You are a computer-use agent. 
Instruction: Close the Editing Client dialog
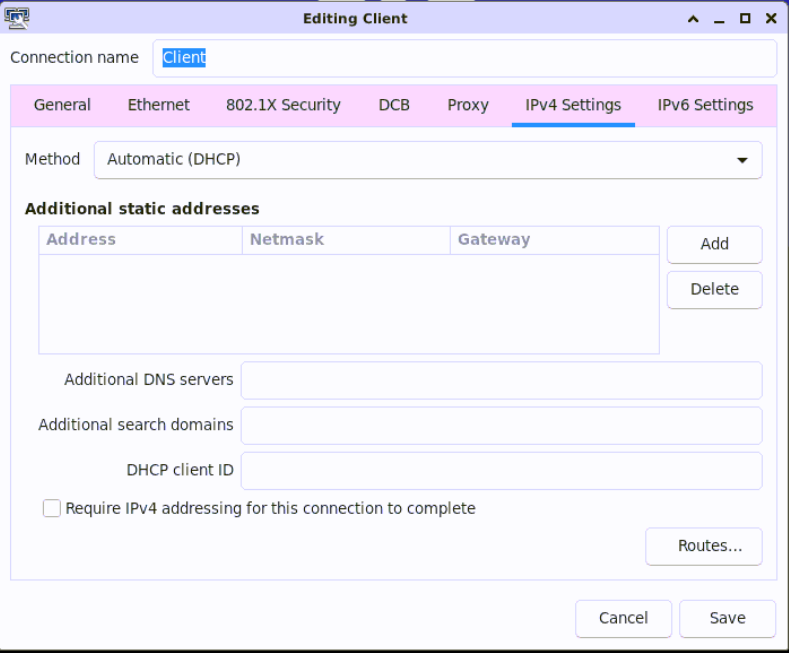tap(771, 18)
